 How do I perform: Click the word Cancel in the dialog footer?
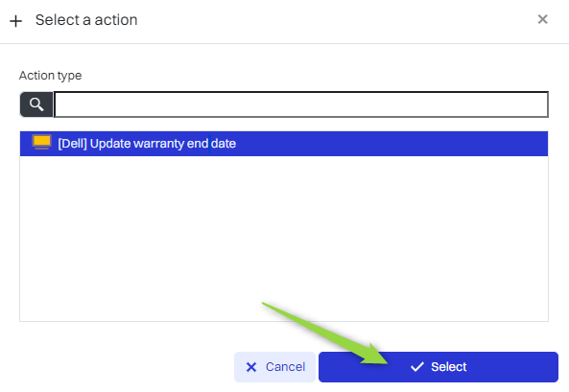pyautogui.click(x=285, y=367)
